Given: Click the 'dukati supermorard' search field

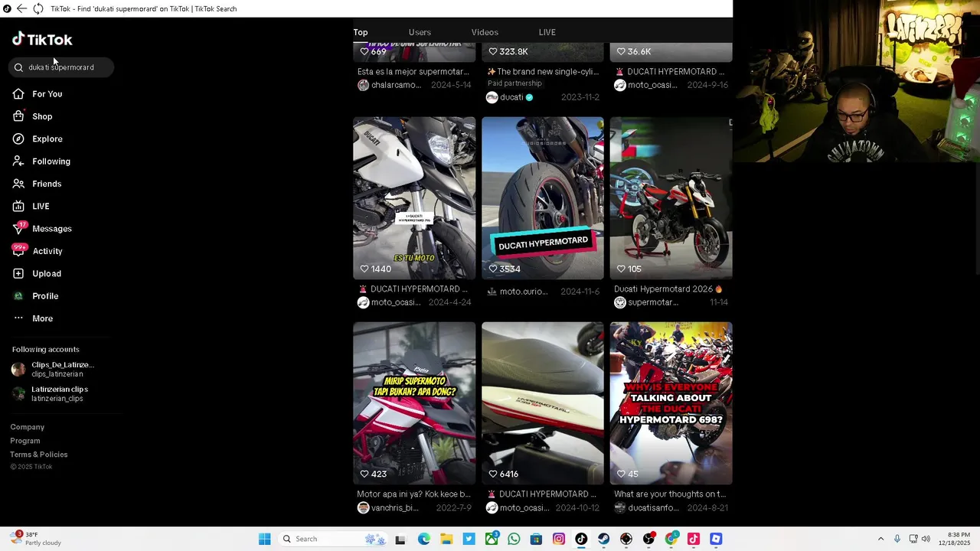Looking at the screenshot, I should click(62, 67).
